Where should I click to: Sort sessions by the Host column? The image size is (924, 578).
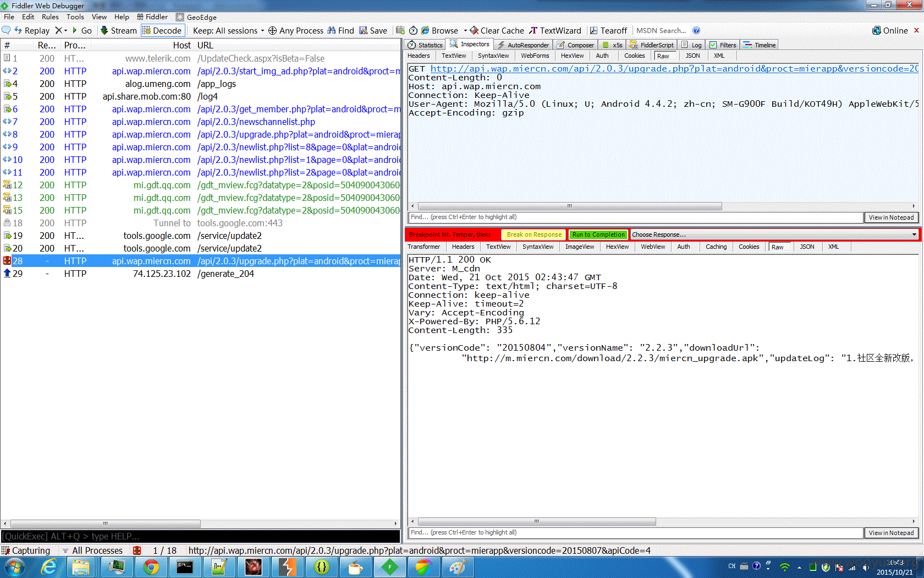click(x=182, y=45)
